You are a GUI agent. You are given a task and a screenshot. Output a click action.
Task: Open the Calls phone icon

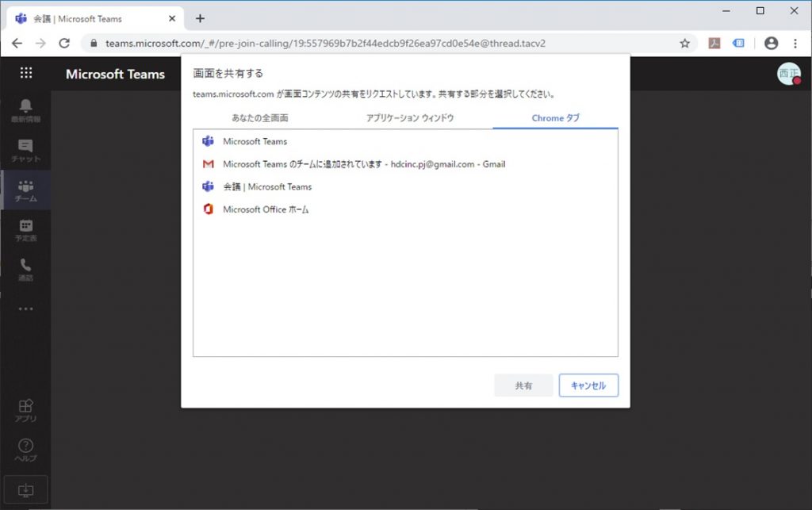click(x=25, y=270)
